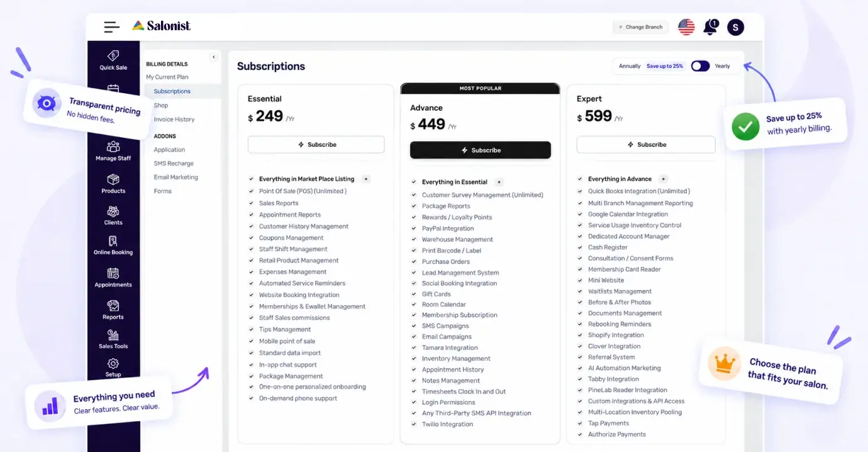Open the Change Branch dropdown
The height and width of the screenshot is (452, 868).
(x=640, y=27)
